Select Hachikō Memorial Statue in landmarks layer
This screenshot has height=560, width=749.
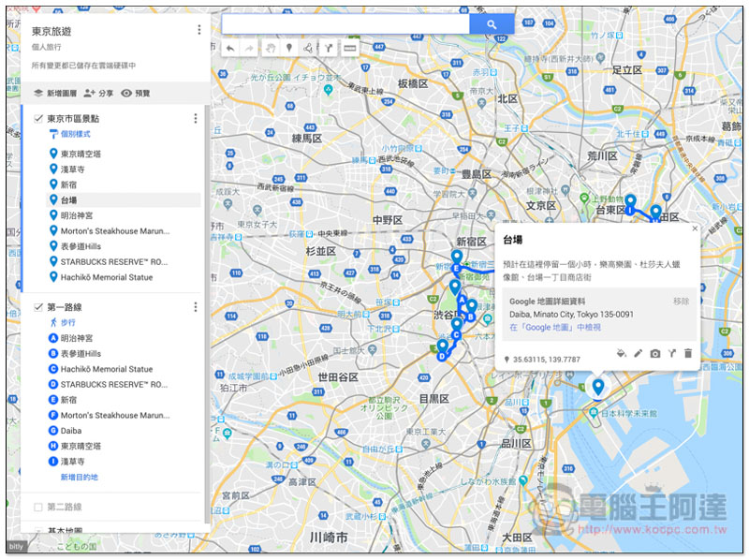pos(107,277)
